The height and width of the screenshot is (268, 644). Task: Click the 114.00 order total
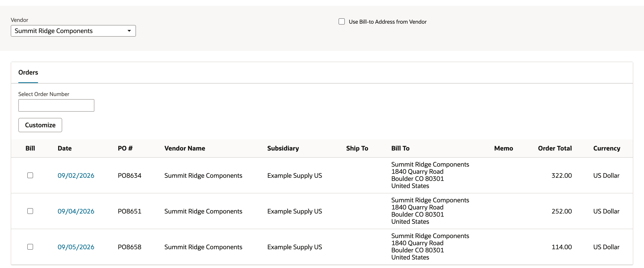[561, 247]
